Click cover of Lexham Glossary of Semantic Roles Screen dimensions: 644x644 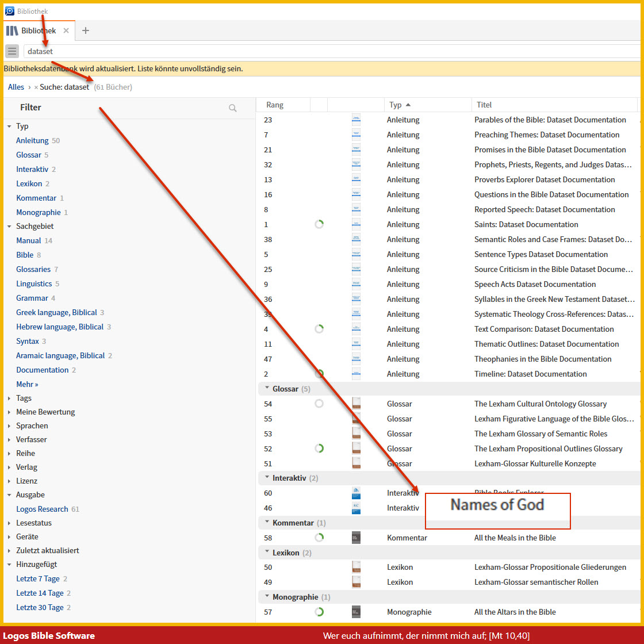[356, 434]
